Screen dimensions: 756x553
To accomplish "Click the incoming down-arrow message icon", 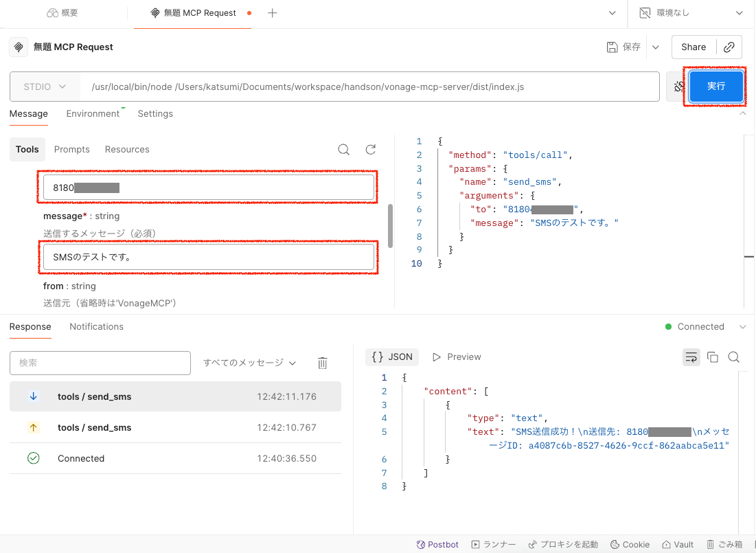I will point(33,396).
